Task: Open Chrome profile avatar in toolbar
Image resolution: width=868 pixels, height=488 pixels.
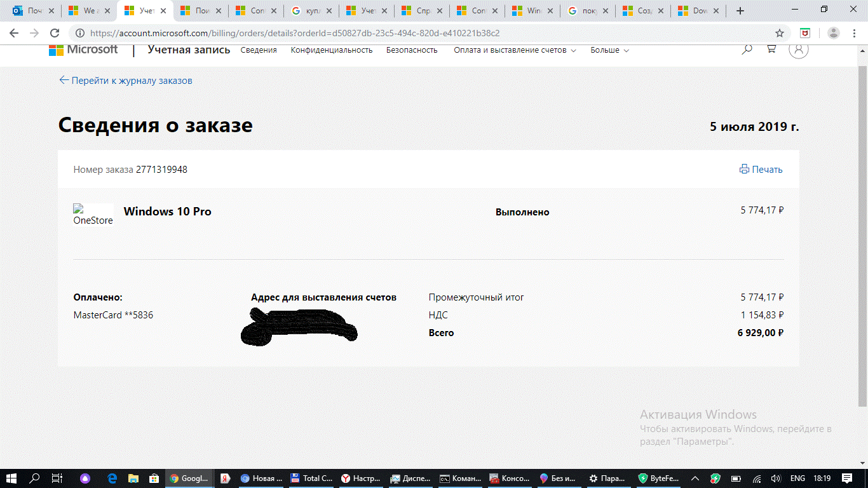Action: click(834, 33)
